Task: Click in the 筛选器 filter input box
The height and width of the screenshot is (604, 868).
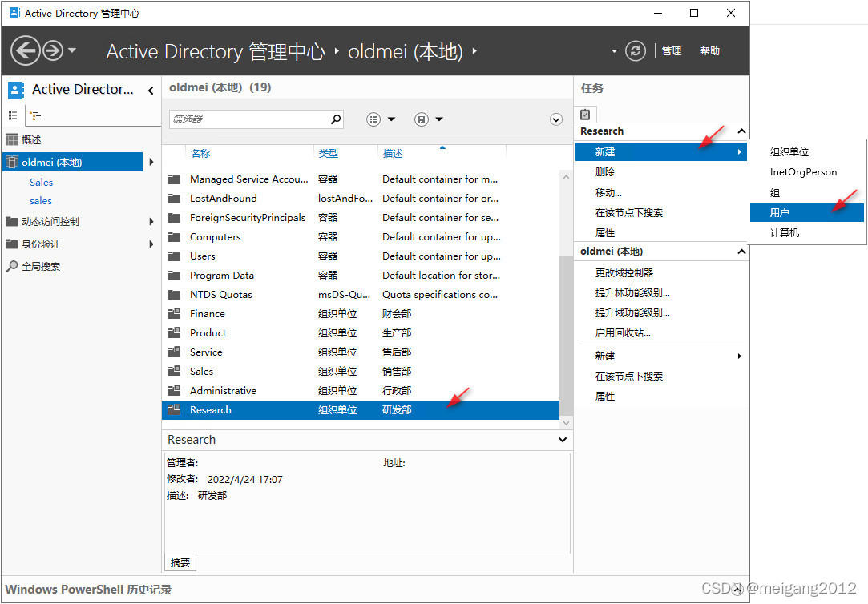Action: [248, 119]
